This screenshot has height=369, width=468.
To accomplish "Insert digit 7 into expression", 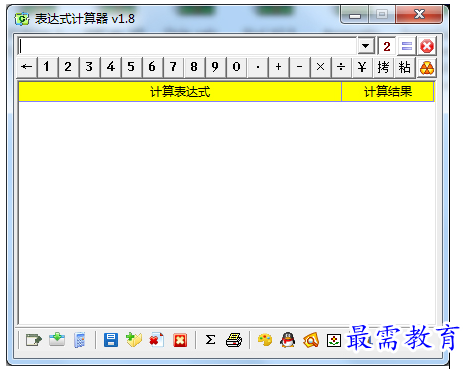I will click(173, 67).
